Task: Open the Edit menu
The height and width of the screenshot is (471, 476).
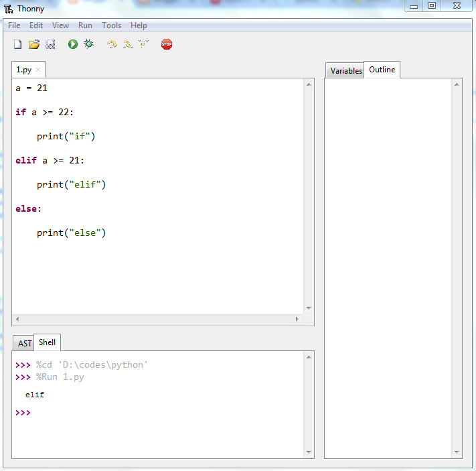Action: click(36, 25)
